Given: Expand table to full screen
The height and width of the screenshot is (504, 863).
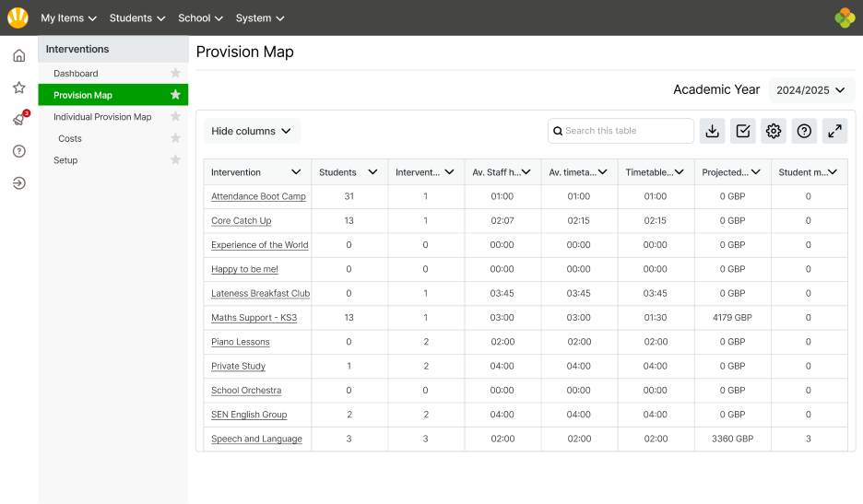Looking at the screenshot, I should pyautogui.click(x=834, y=131).
